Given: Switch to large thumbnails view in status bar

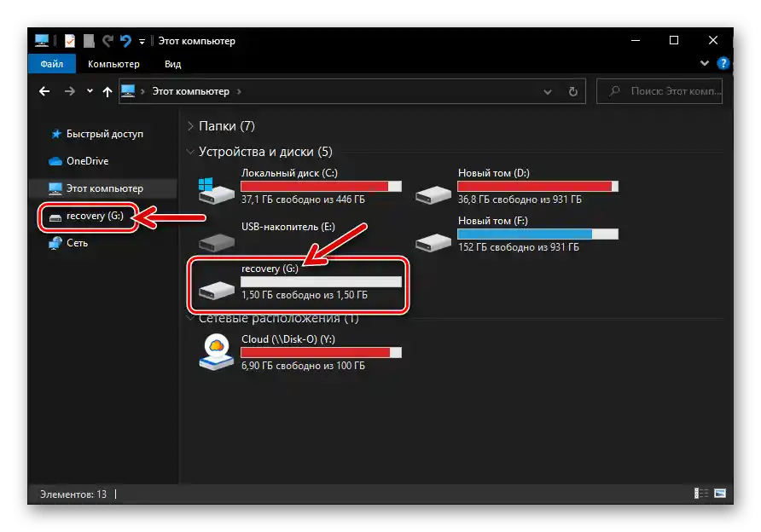Looking at the screenshot, I should point(722,493).
